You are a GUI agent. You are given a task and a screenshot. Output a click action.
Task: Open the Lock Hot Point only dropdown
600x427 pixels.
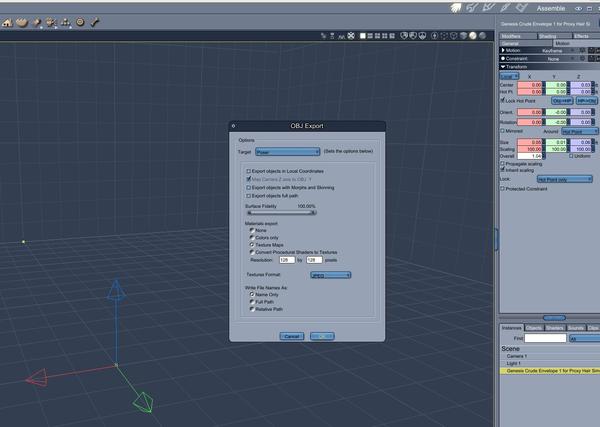tap(565, 179)
